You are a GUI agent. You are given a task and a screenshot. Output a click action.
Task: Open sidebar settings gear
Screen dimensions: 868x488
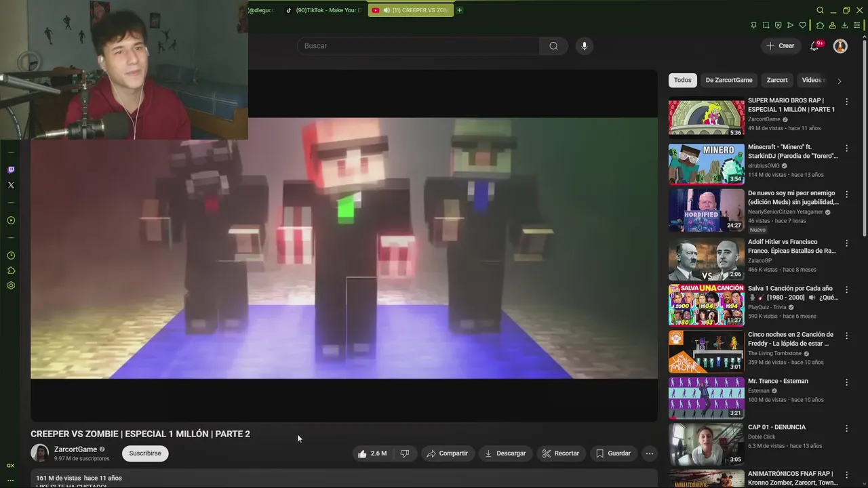point(11,285)
